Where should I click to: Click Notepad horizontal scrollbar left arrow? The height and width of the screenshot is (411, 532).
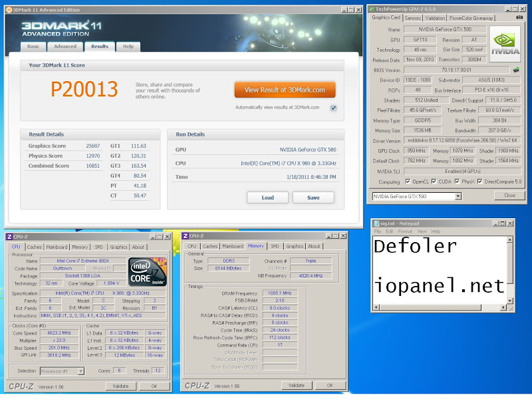coord(376,307)
